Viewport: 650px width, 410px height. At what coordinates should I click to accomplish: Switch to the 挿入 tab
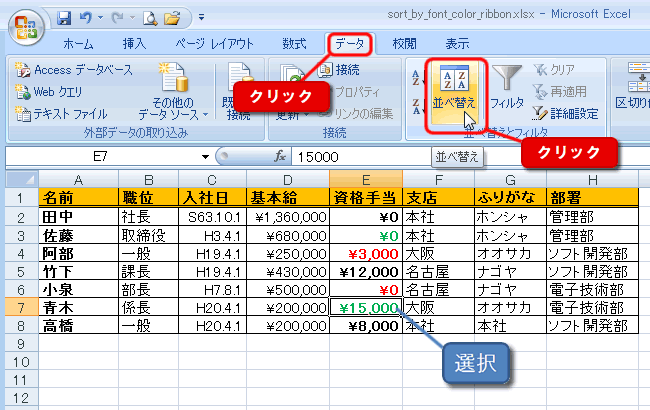pos(134,44)
